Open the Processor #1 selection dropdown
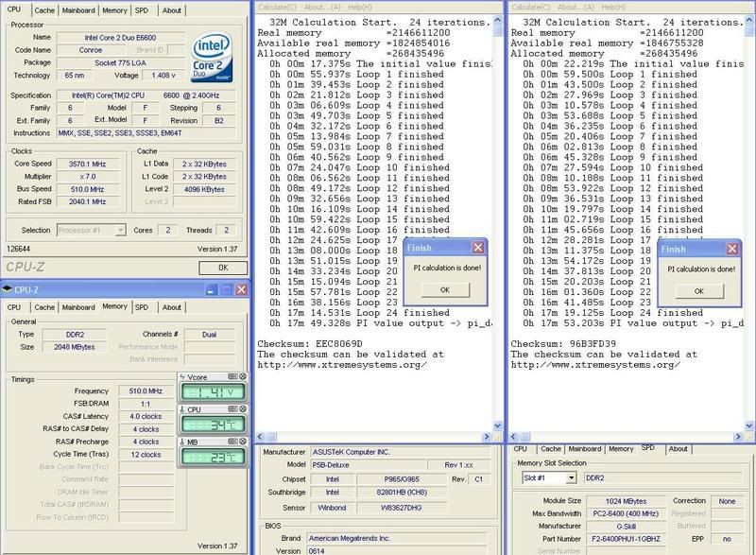The image size is (756, 555). 121,231
